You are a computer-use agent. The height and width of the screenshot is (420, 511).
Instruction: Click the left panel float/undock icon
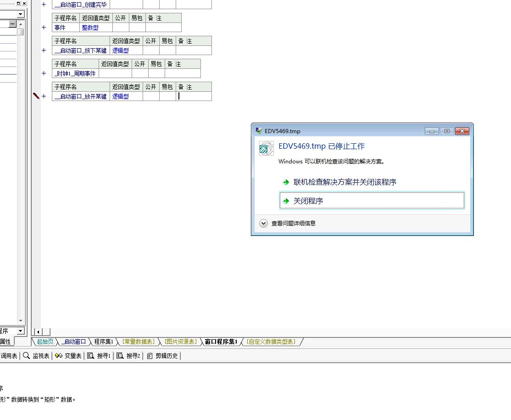[x=18, y=3]
